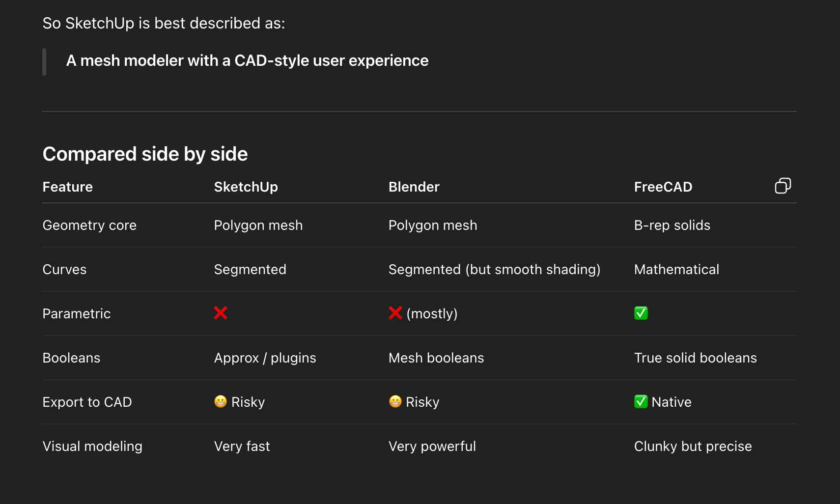Click the "Segmented (but smooth shading)" cell
The width and height of the screenshot is (840, 504).
click(x=494, y=269)
